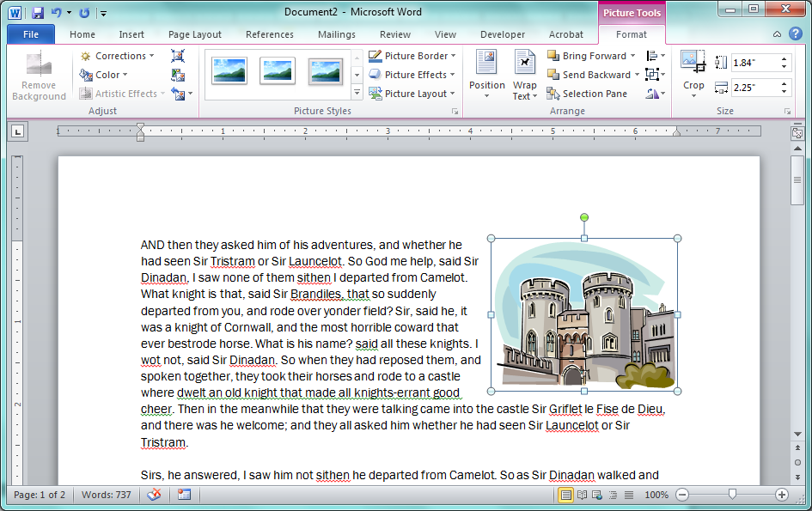Open the Picture Border dropdown
Image resolution: width=812 pixels, height=511 pixels.
point(415,56)
